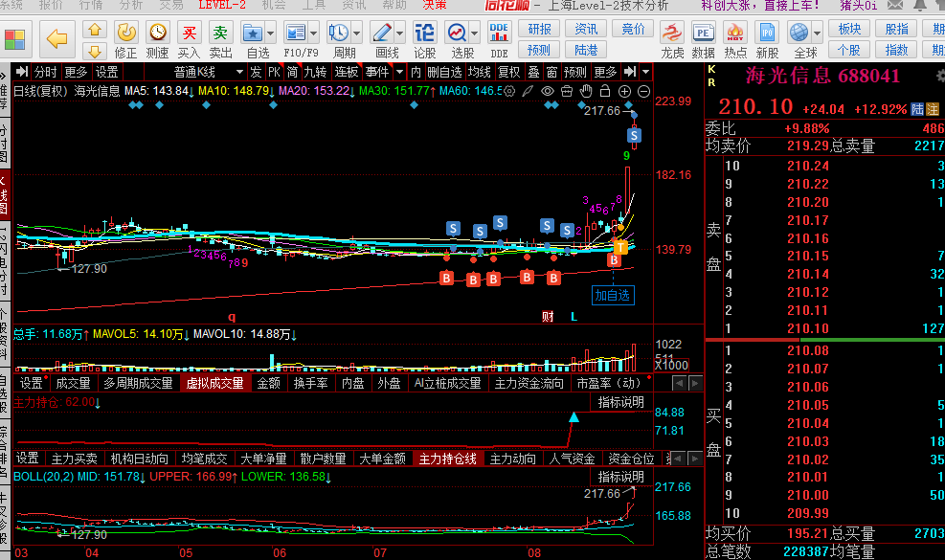Viewport: 945px width, 560px height.
Task: Open the 新股 IPO icon
Action: pyautogui.click(x=767, y=33)
